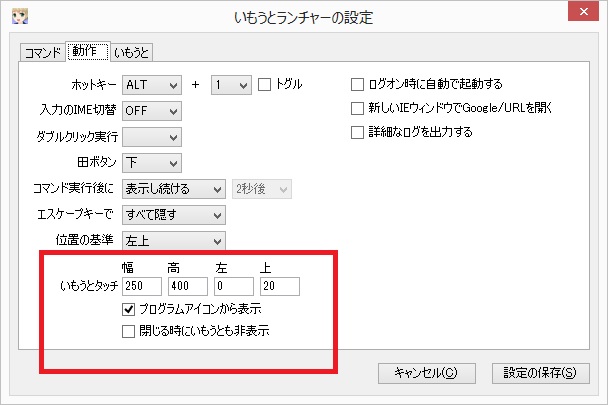The width and height of the screenshot is (608, 405).
Task: Switch to the コマンド tab
Action: (x=43, y=52)
